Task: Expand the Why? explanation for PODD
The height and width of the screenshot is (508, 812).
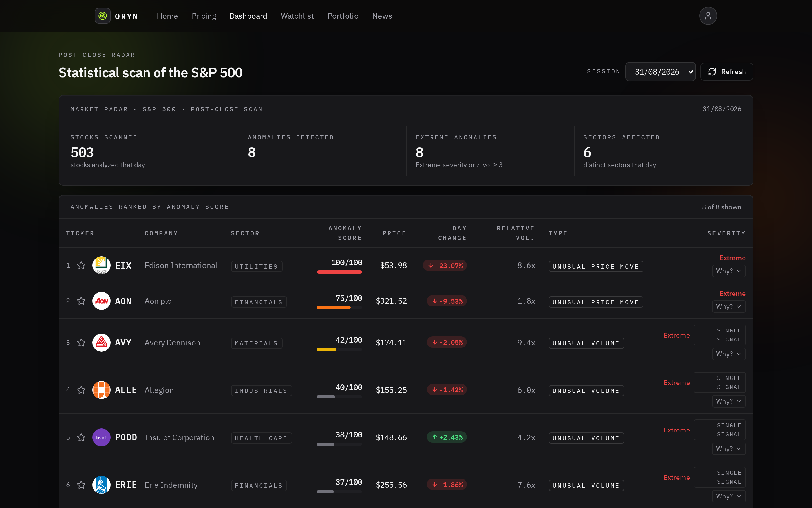Action: (729, 448)
